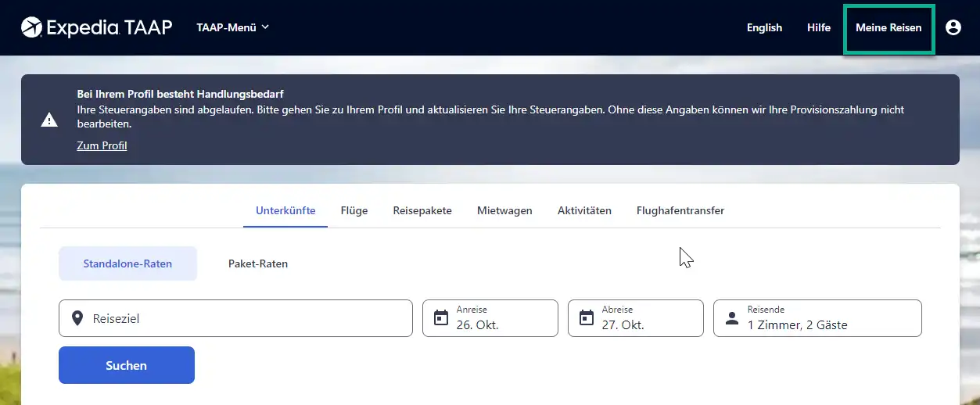Click the location pin icon in Reiseziel
This screenshot has height=405, width=980.
(77, 318)
